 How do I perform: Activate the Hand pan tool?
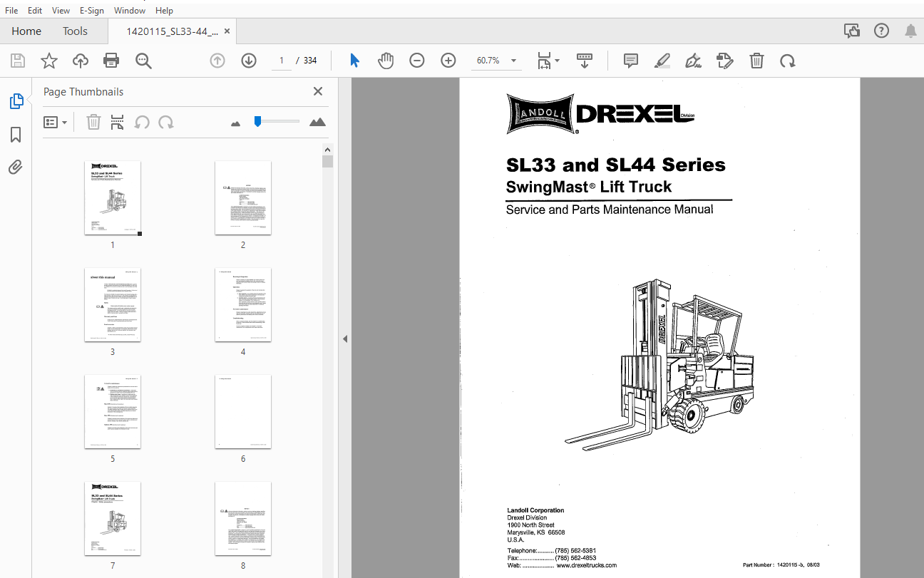386,61
